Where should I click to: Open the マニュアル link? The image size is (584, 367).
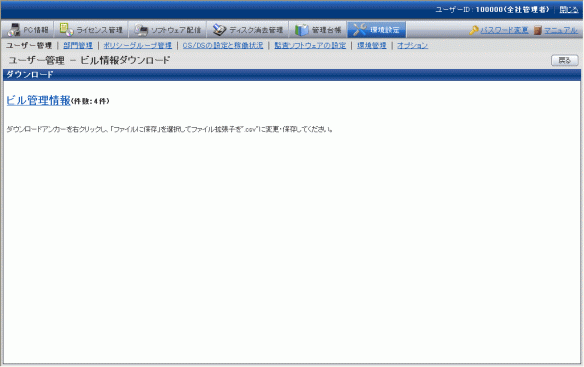pos(561,30)
